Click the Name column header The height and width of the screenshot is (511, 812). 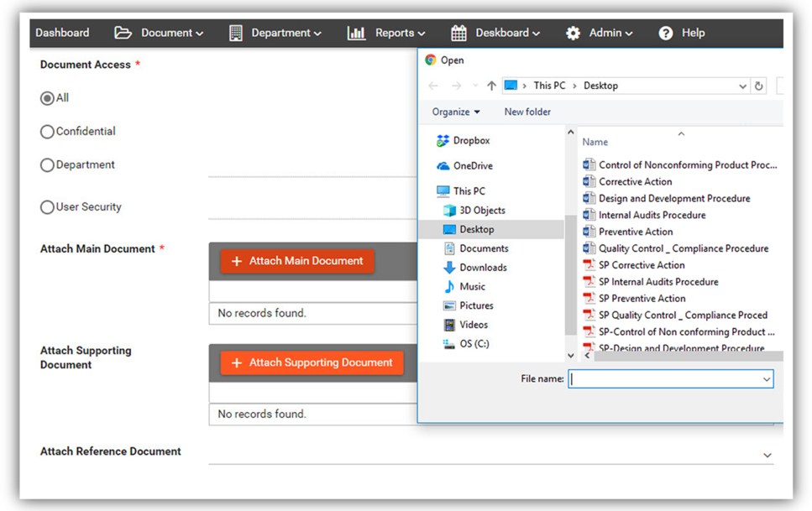click(595, 142)
